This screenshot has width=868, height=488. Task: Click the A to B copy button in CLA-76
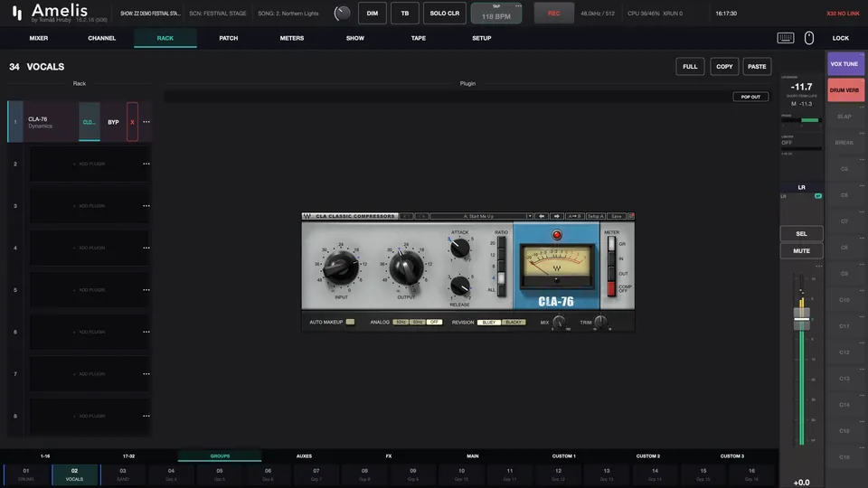click(x=575, y=216)
